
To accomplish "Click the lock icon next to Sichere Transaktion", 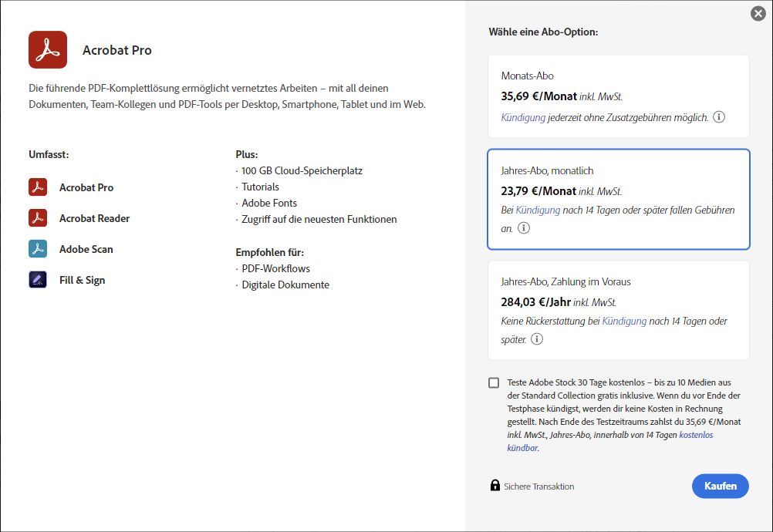I will click(495, 486).
